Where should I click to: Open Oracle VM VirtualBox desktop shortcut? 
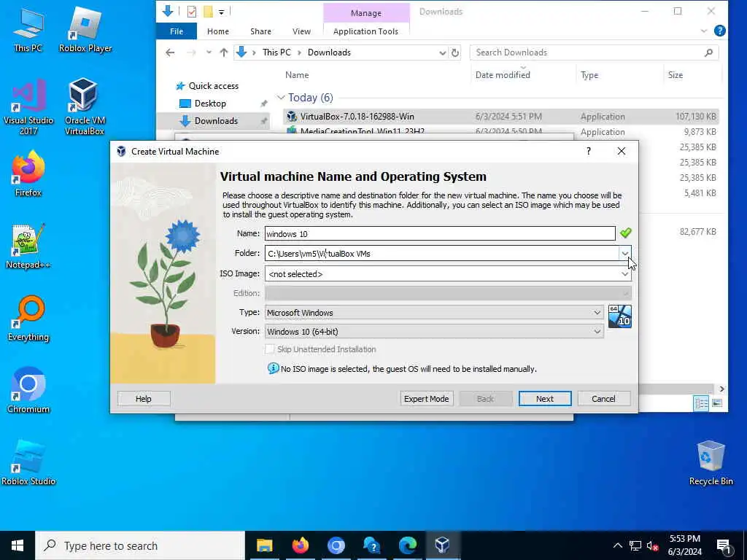[85, 107]
